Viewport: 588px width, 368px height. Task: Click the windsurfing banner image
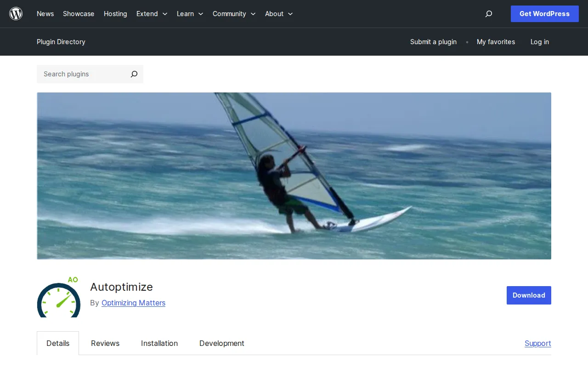[294, 176]
